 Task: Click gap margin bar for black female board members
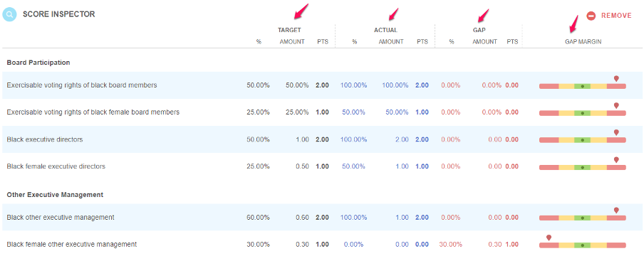coord(583,113)
